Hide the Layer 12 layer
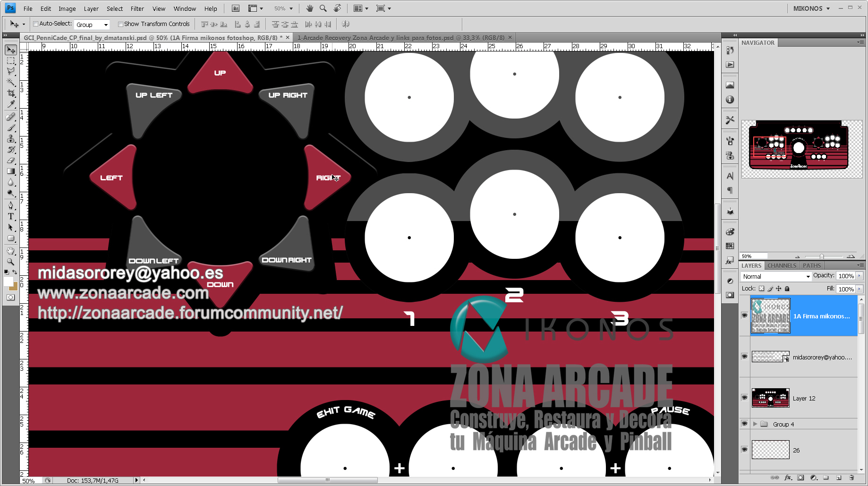The width and height of the screenshot is (868, 486). [x=745, y=398]
